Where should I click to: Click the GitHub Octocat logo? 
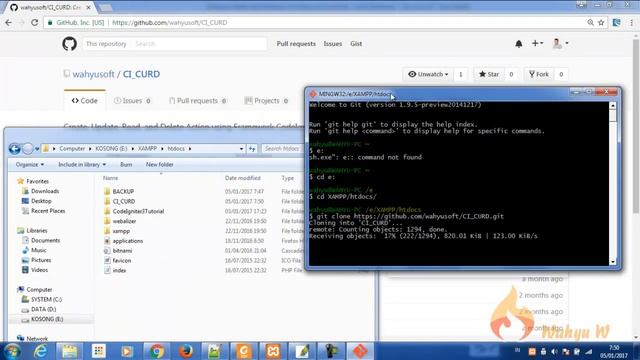[69, 44]
